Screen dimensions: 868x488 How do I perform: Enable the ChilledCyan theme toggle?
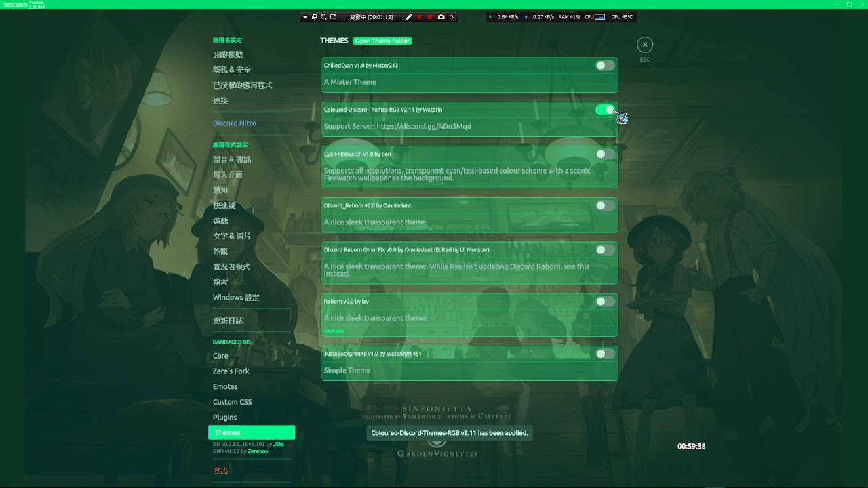coord(605,66)
